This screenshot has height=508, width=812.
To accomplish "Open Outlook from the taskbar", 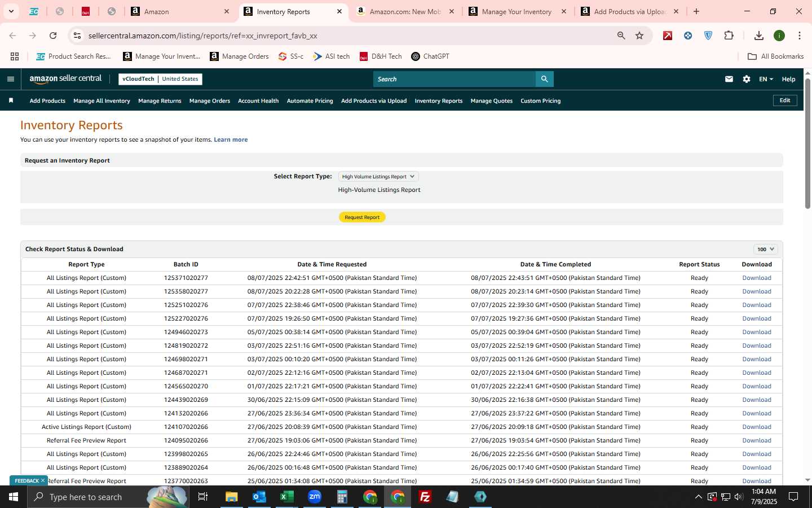I will 259,497.
